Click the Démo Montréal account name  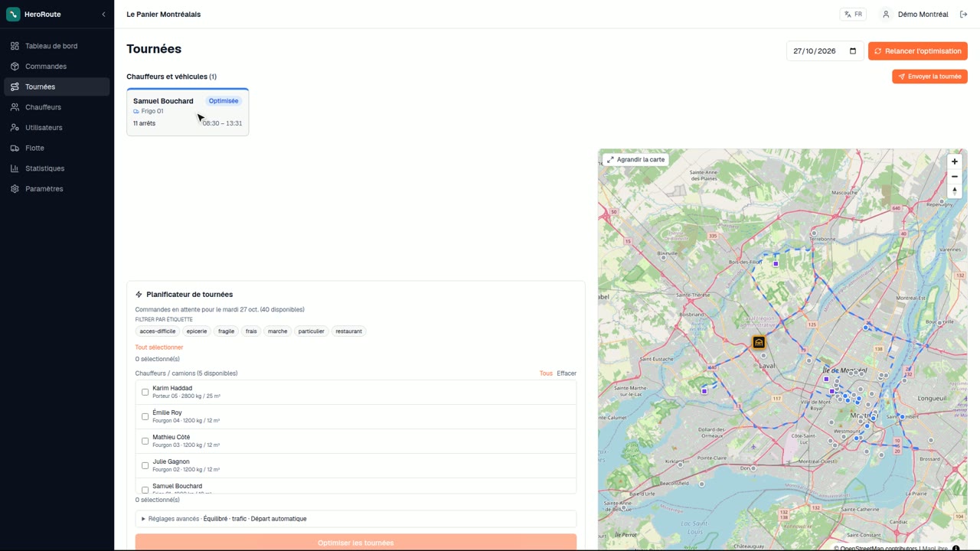click(x=923, y=15)
